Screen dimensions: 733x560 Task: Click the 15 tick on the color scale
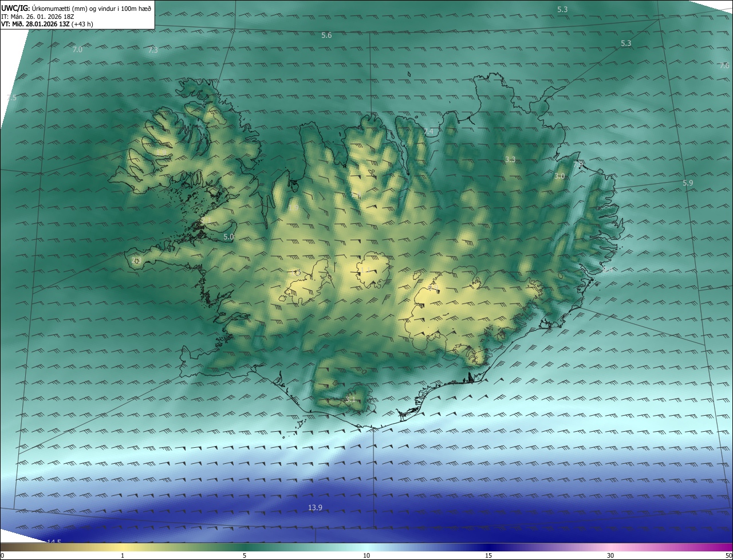(488, 556)
